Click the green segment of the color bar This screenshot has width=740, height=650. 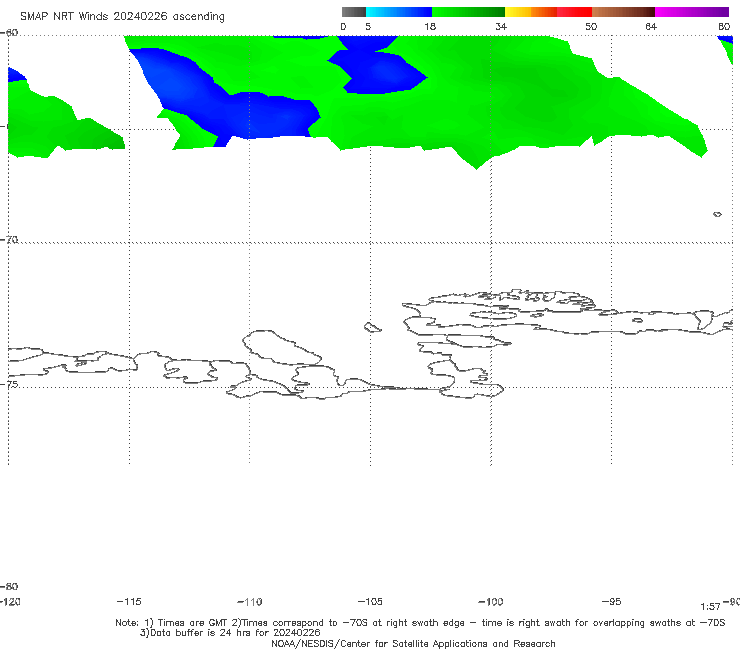pyautogui.click(x=468, y=12)
